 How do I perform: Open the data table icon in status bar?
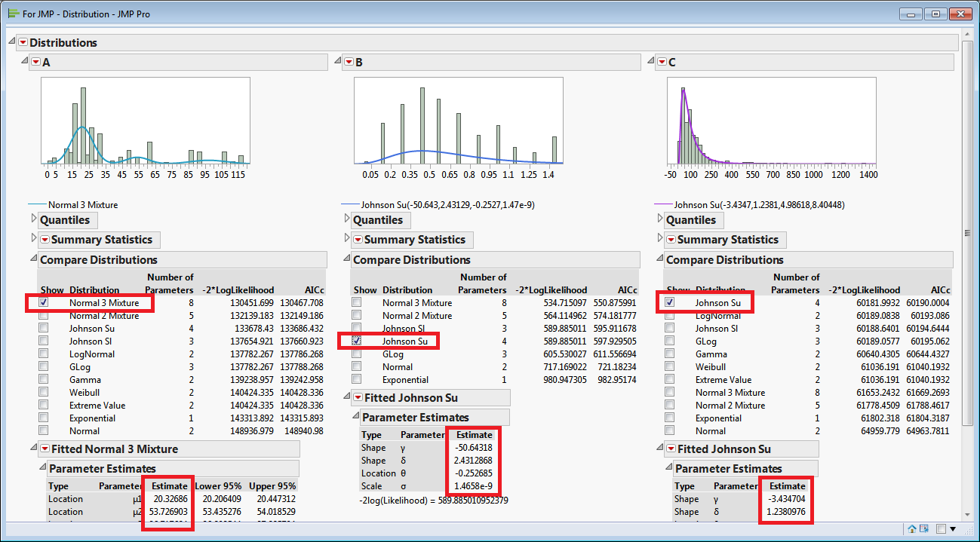pyautogui.click(x=925, y=529)
